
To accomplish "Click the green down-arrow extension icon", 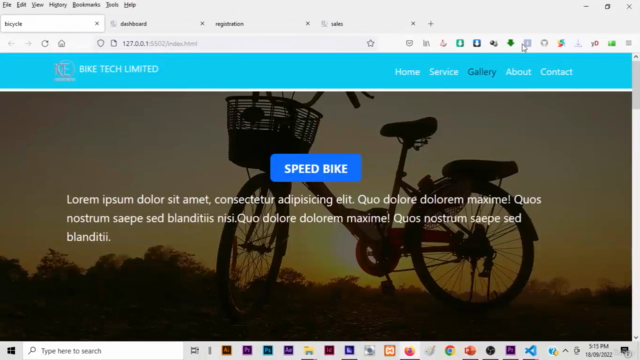I will (x=511, y=43).
